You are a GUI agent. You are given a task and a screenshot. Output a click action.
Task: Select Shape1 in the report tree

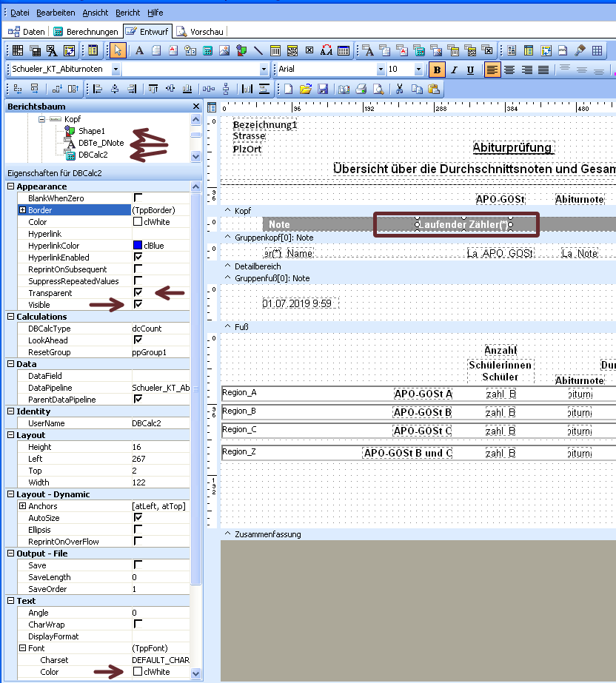(x=92, y=131)
